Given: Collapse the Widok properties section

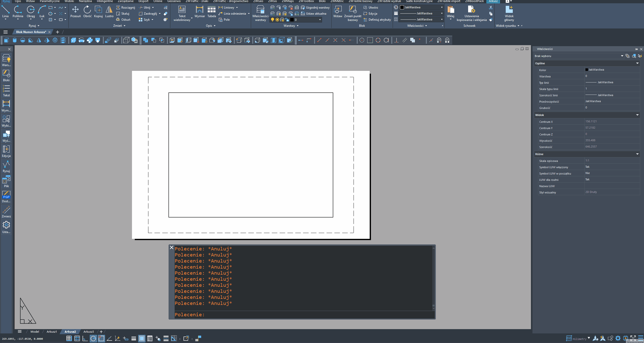Looking at the screenshot, I should point(637,115).
